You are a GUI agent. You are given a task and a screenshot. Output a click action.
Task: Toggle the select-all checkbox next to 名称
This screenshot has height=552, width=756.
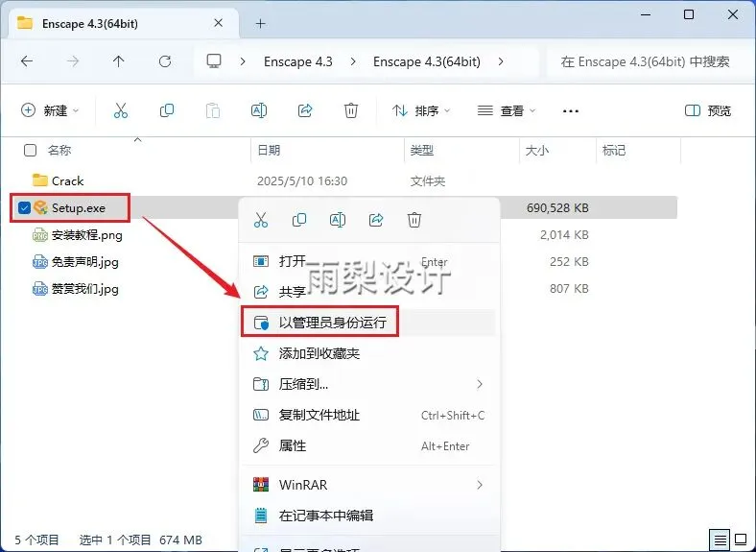30,151
